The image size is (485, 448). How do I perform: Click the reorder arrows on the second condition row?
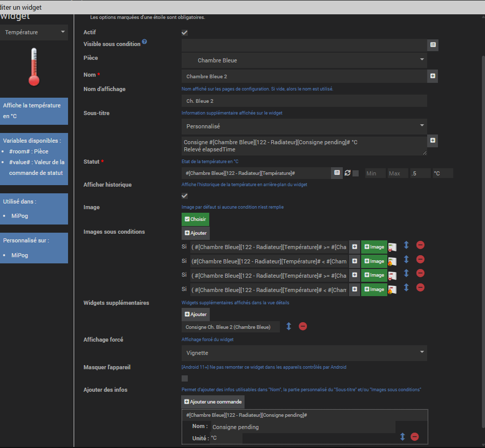coord(406,259)
